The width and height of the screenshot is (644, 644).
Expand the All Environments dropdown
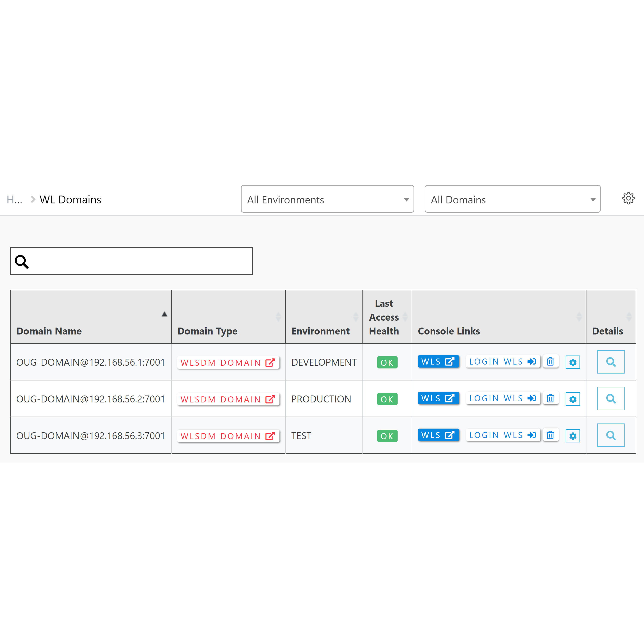click(327, 199)
